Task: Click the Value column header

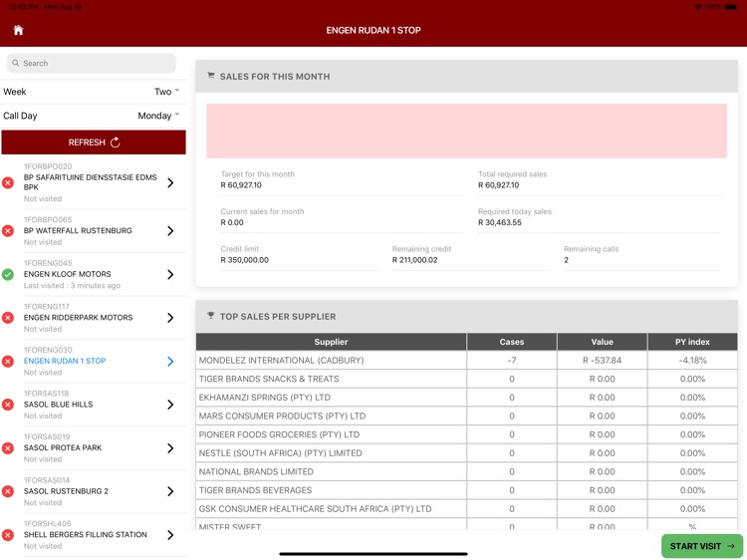Action: (x=603, y=342)
